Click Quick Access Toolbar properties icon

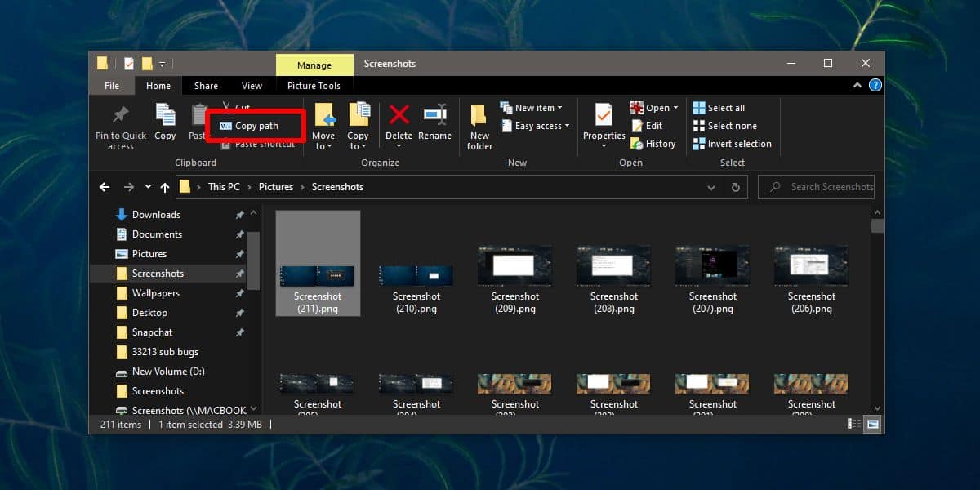tap(127, 64)
